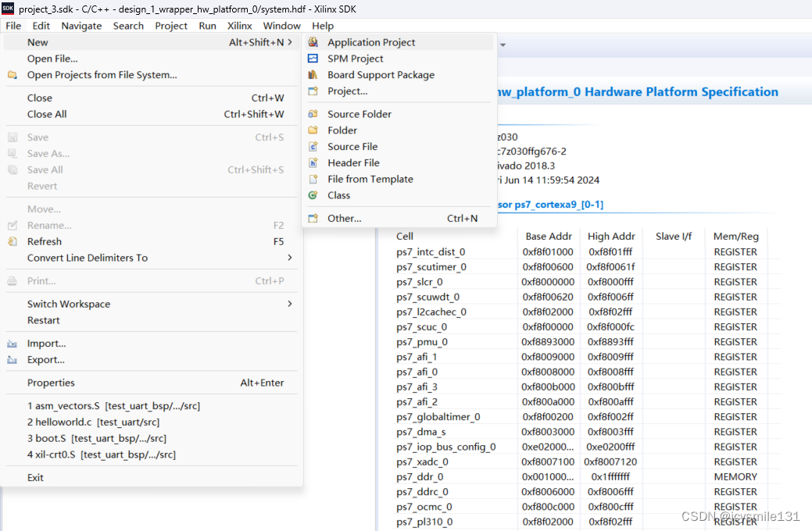Open recent file 3 boot.S
The width and height of the screenshot is (812, 531).
click(x=150, y=438)
